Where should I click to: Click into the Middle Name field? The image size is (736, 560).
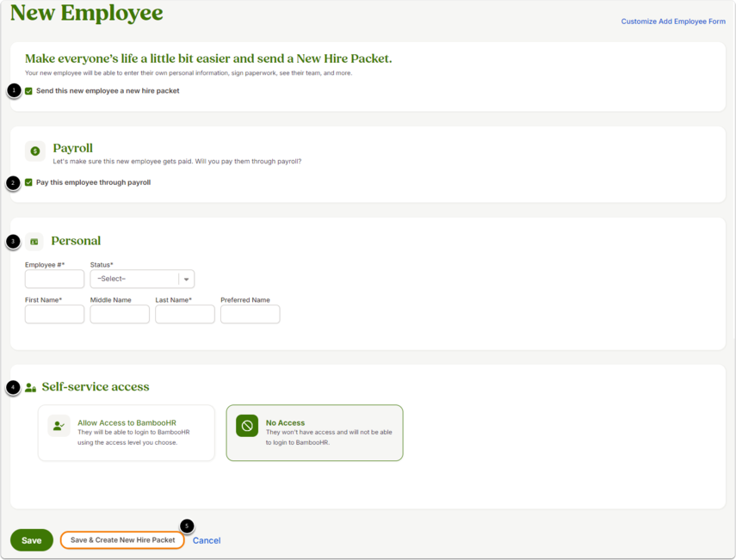120,314
